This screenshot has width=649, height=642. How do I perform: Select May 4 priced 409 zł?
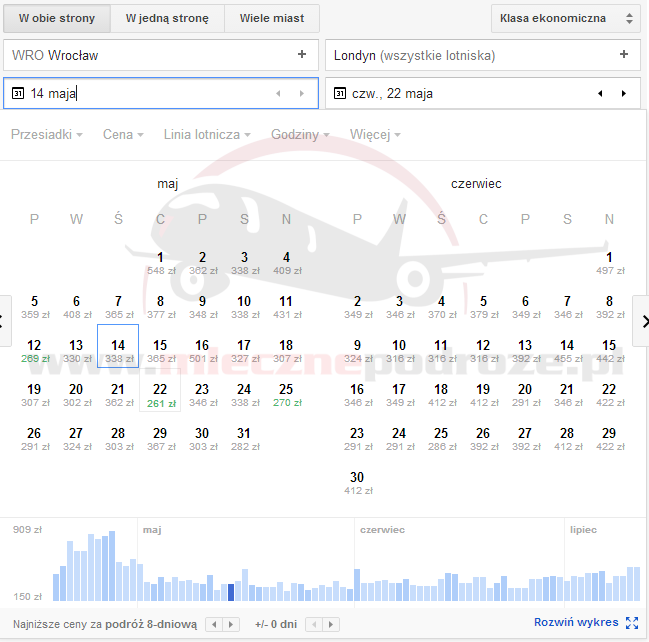(x=286, y=262)
